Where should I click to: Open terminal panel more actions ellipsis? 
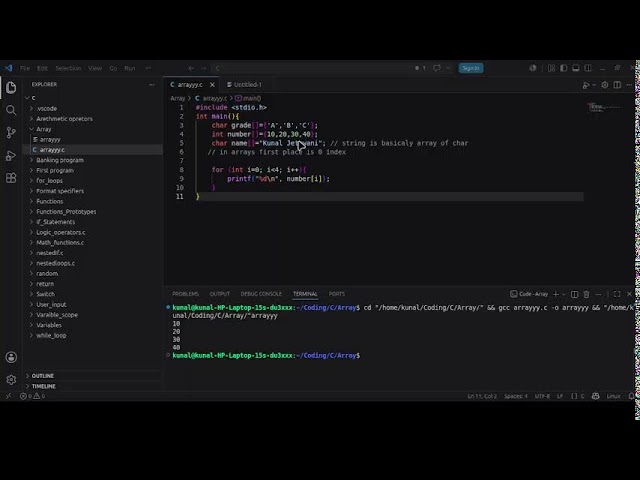[x=598, y=294]
